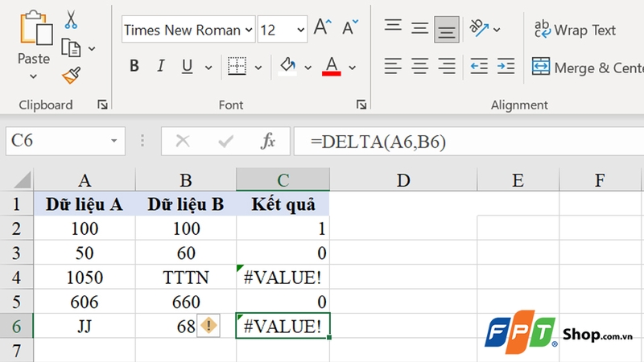The height and width of the screenshot is (362, 644).
Task: Activate the Format Painter brush
Action: (x=71, y=75)
